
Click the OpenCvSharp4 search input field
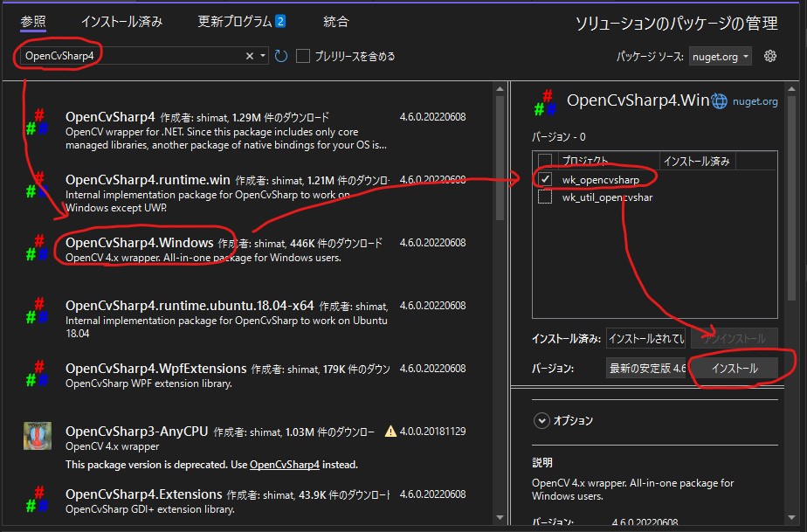pos(132,56)
